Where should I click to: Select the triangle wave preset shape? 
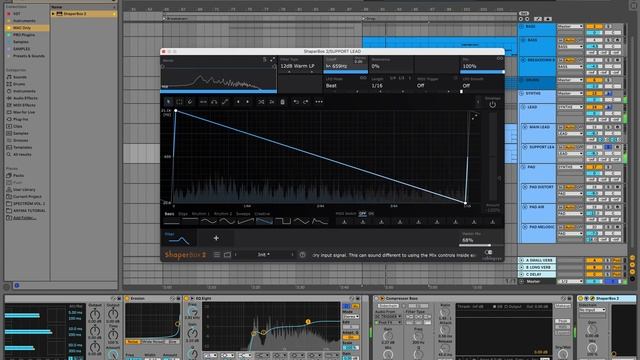pos(301,221)
